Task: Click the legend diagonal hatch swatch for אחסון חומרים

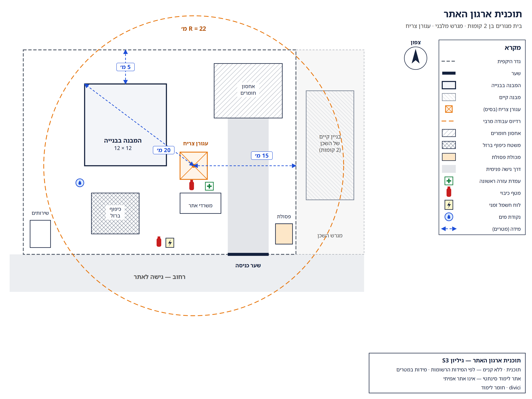Action: click(x=449, y=133)
